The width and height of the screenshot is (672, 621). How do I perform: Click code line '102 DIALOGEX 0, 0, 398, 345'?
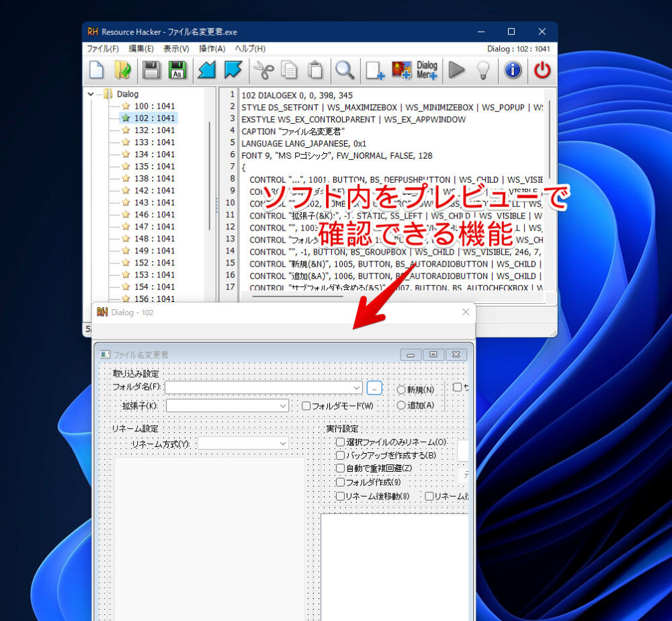click(297, 95)
